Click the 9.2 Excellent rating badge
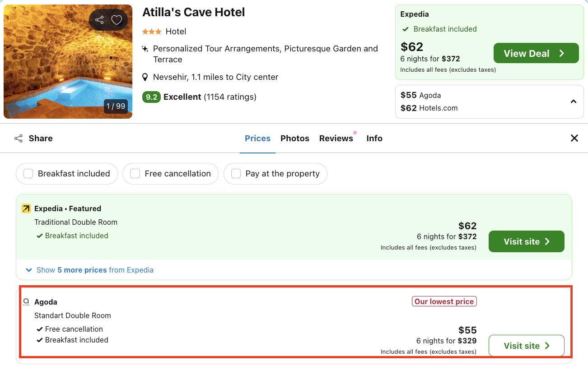This screenshot has height=370, width=588. (x=151, y=97)
